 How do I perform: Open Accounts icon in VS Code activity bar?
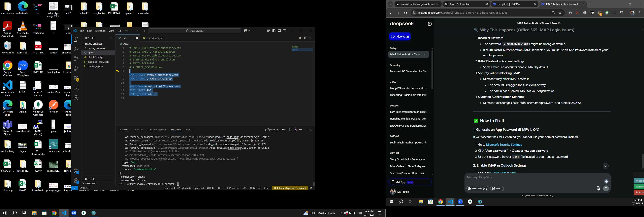pyautogui.click(x=76, y=171)
